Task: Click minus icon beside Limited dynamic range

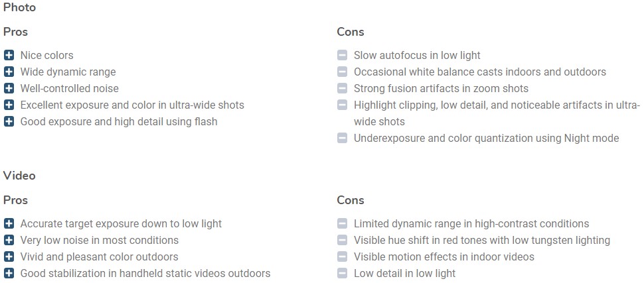Action: tap(342, 223)
